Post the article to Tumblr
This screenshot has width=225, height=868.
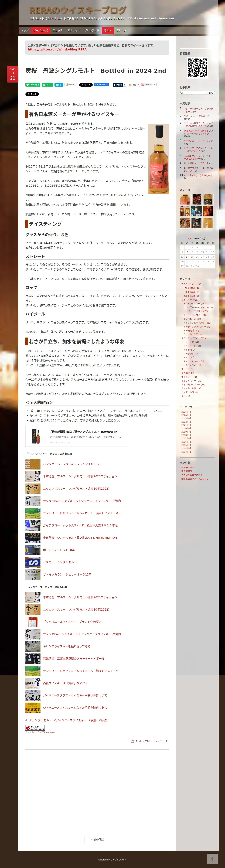[117, 85]
